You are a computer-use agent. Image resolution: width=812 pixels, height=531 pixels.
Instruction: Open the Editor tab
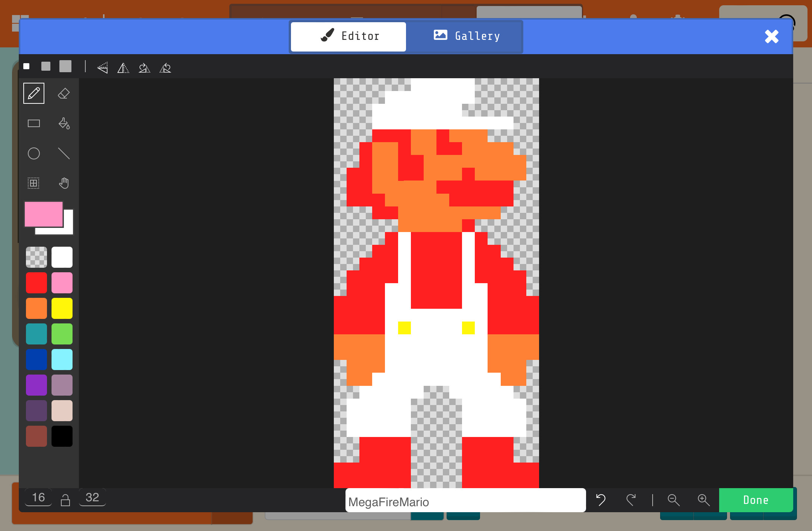348,36
